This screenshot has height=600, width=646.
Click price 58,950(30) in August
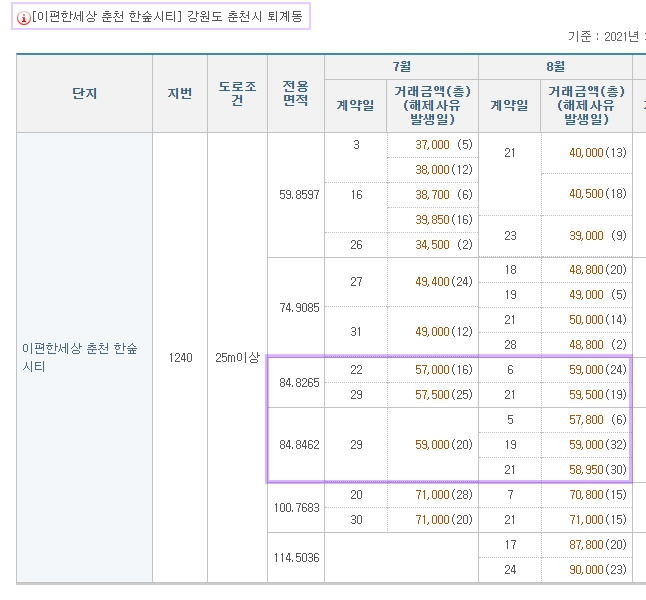coord(598,470)
